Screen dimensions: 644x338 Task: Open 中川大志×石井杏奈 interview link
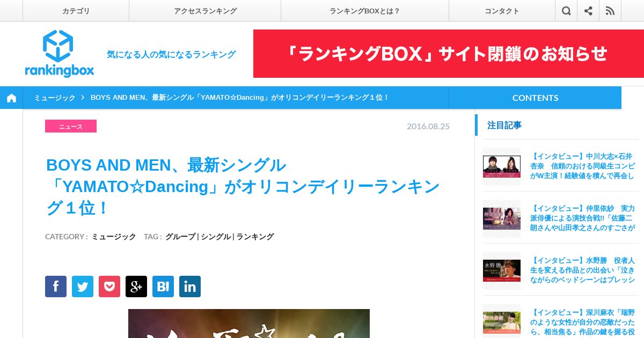tap(582, 166)
